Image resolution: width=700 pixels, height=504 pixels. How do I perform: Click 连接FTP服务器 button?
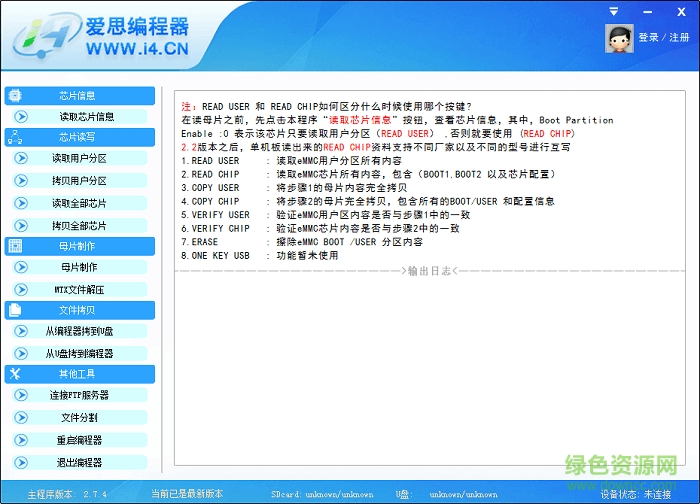(79, 395)
